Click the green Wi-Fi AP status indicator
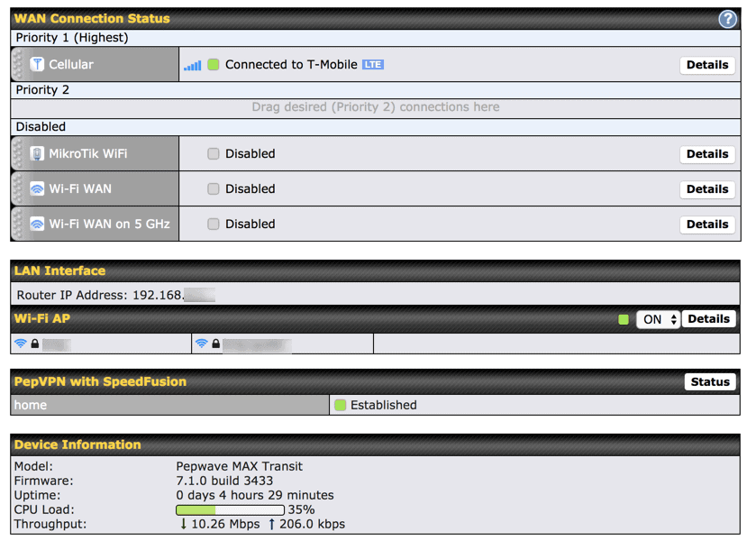This screenshot has height=550, width=756. click(624, 319)
